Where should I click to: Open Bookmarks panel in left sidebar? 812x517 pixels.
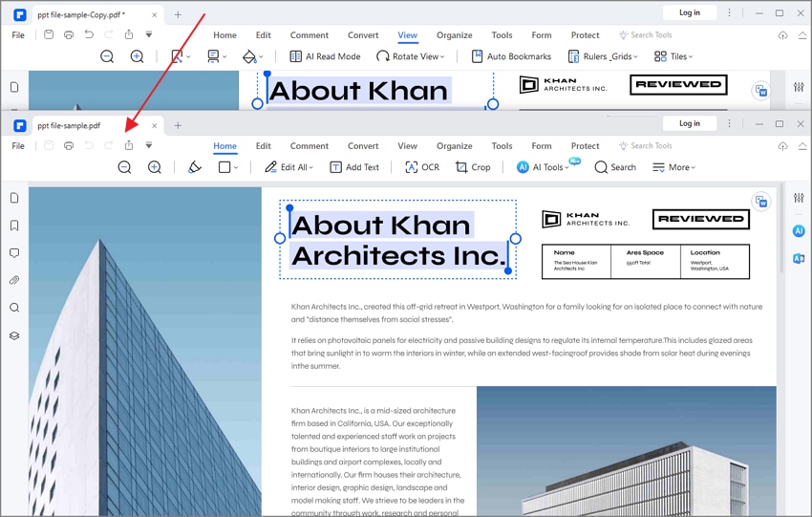(x=14, y=226)
